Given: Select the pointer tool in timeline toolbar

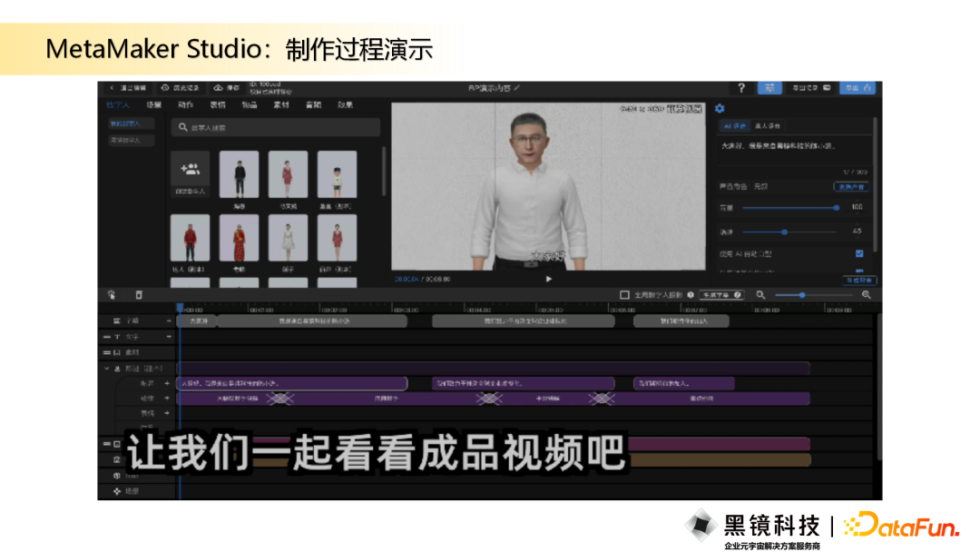Looking at the screenshot, I should click(x=112, y=295).
